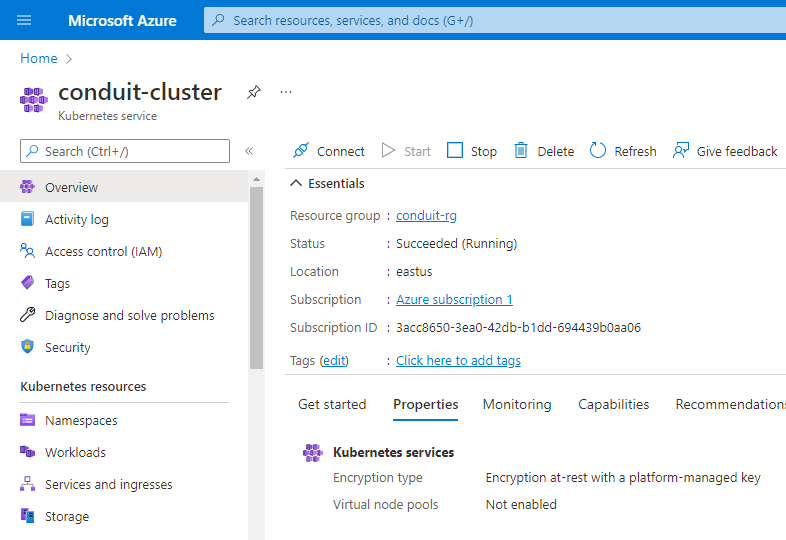786x540 pixels.
Task: Focus the Search resources, services, and docs field
Action: pyautogui.click(x=494, y=21)
